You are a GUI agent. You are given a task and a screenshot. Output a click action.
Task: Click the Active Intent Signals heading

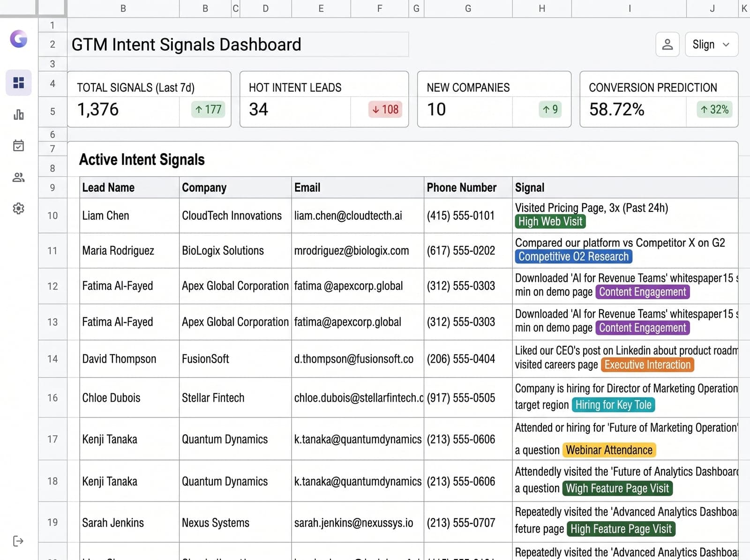[142, 160]
